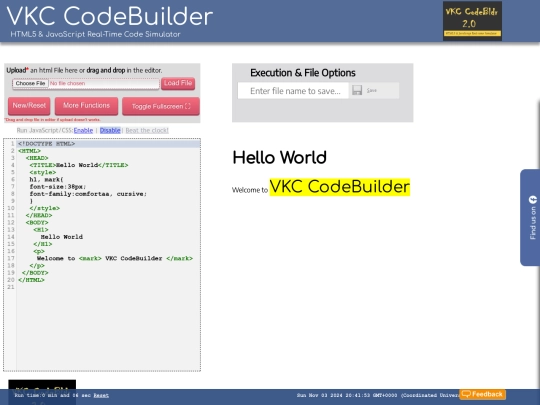
Task: Click the Hello World preview heading
Action: tap(280, 158)
